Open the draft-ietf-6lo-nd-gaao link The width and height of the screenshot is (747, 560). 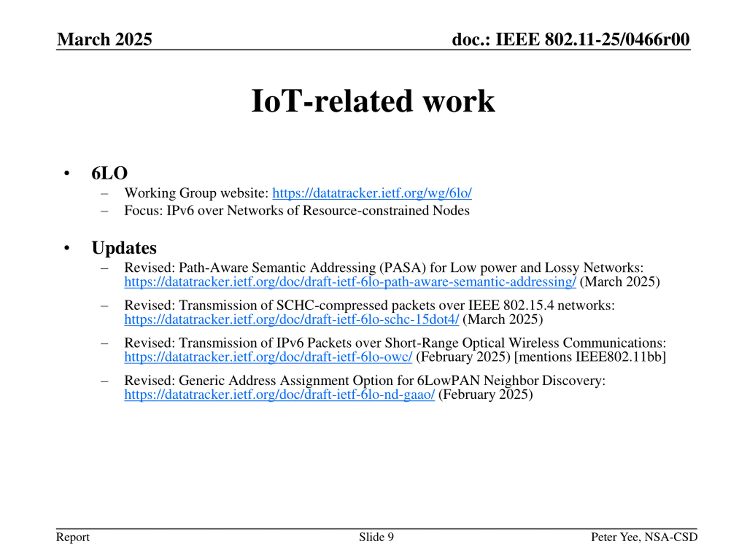(279, 394)
